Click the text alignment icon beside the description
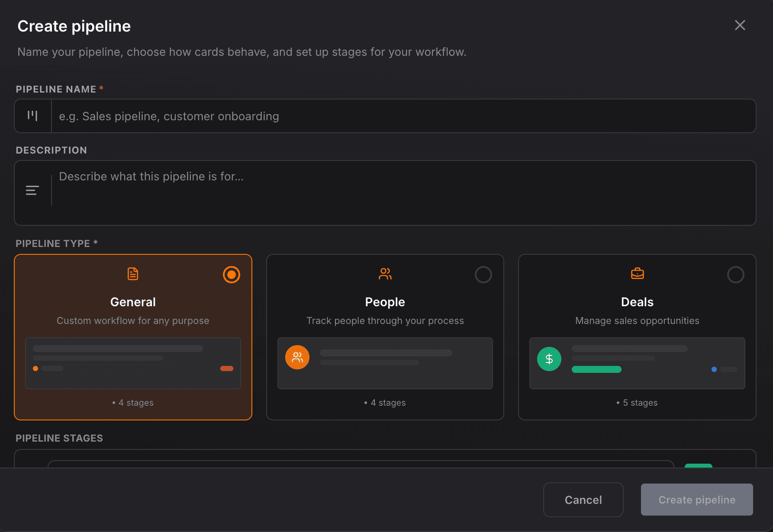The height and width of the screenshot is (532, 773). [32, 189]
